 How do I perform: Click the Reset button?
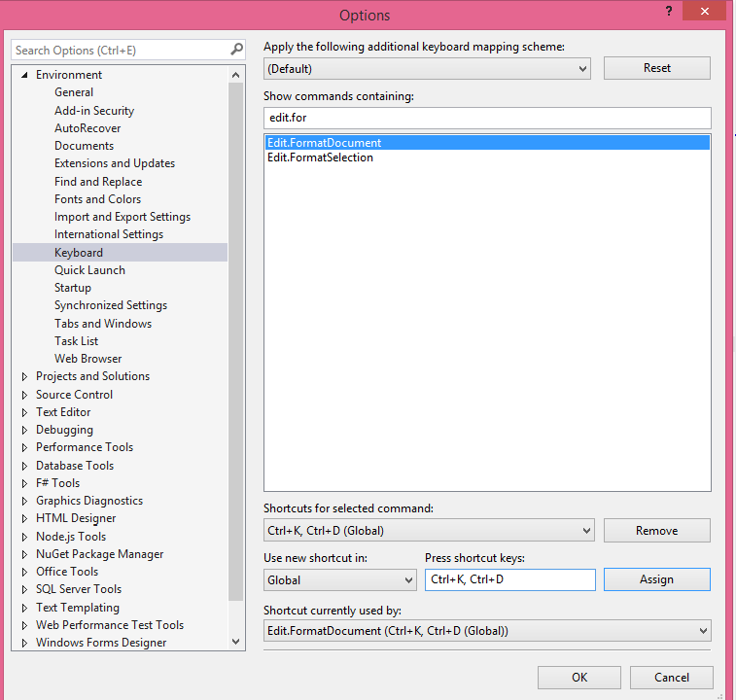coord(656,68)
